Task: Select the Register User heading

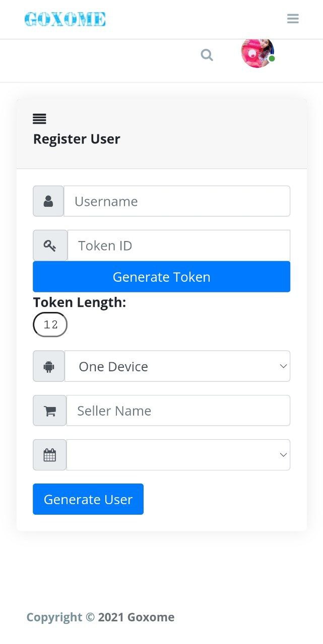Action: 77,139
